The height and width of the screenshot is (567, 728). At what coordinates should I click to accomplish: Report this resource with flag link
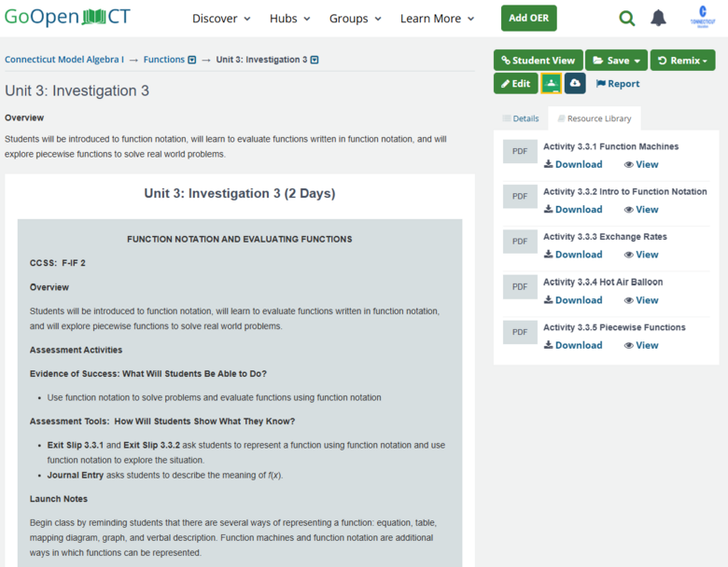coord(618,84)
